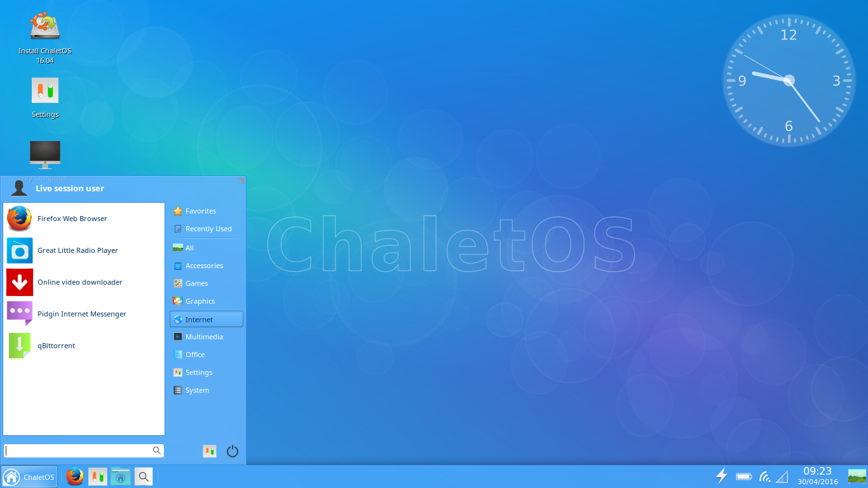Open the Games category
This screenshot has height=488, width=868.
pyautogui.click(x=207, y=283)
